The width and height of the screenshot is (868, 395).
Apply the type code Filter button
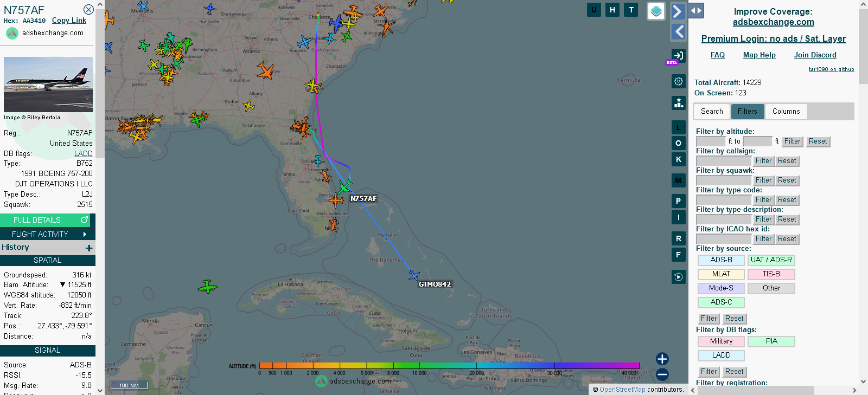[x=763, y=200]
